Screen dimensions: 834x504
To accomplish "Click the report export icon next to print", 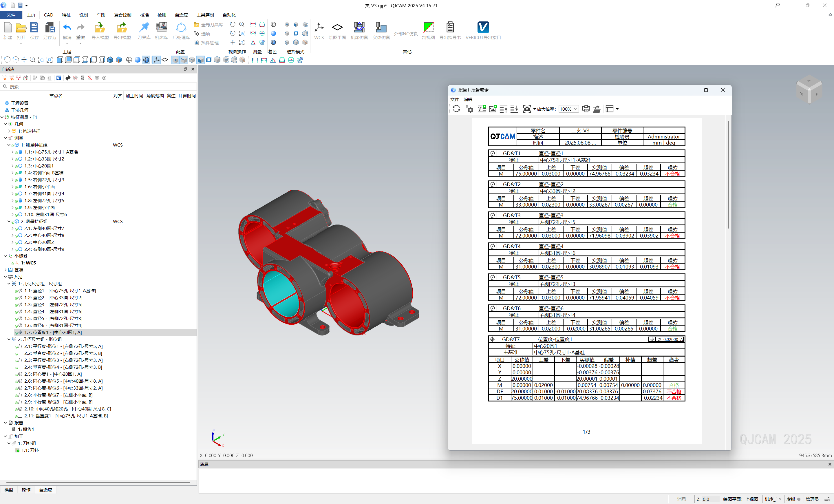I will pos(597,109).
